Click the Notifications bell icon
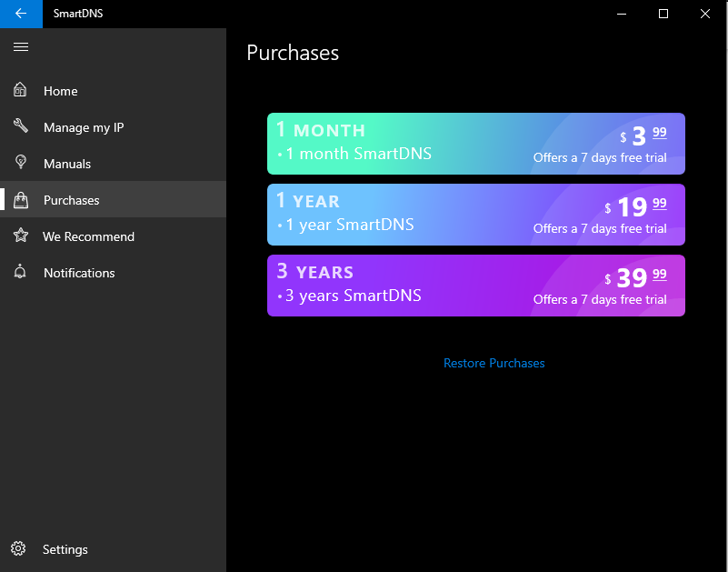This screenshot has width=728, height=572. pyautogui.click(x=21, y=273)
